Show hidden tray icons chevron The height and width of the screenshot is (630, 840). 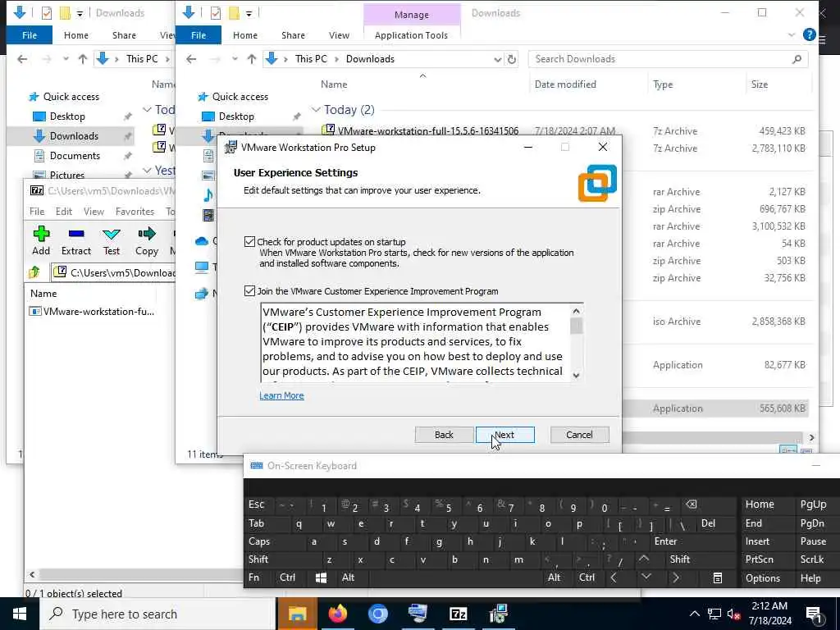click(694, 614)
